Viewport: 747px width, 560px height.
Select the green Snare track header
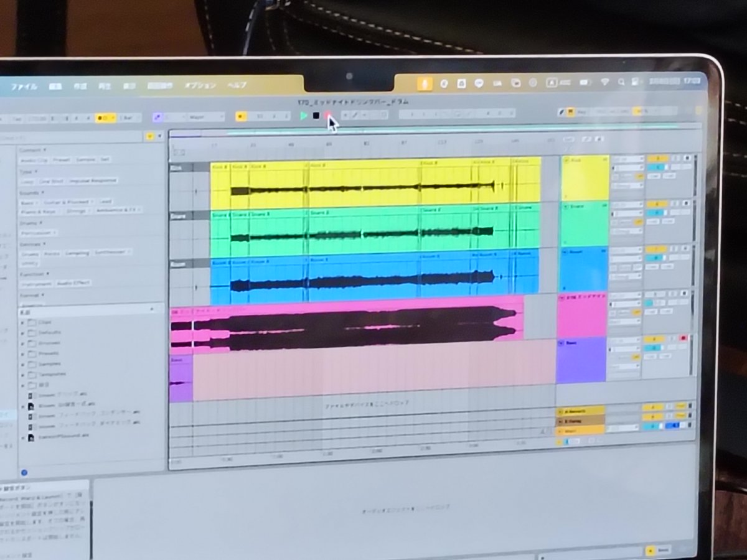coord(583,223)
